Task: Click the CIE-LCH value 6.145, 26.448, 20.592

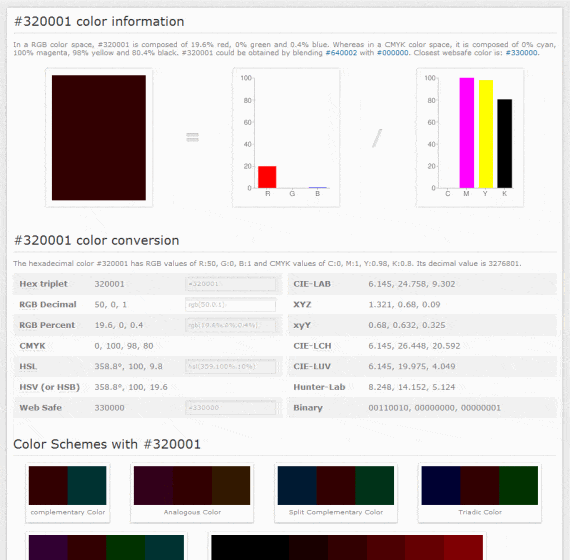Action: point(414,346)
